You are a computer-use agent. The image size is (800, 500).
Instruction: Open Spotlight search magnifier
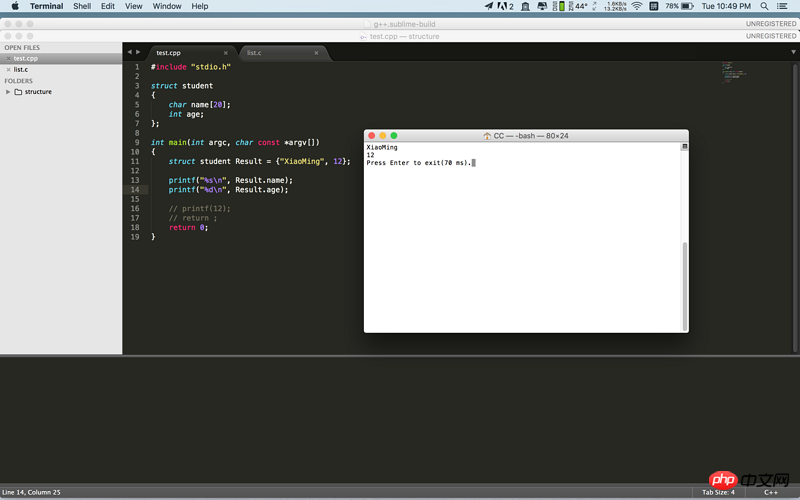click(764, 6)
